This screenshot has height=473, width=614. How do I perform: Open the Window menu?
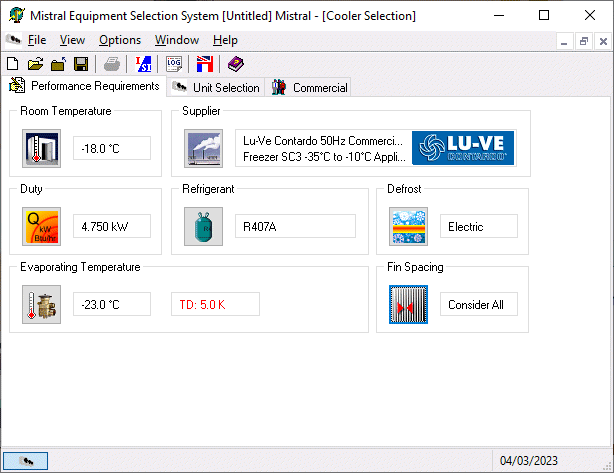click(176, 40)
